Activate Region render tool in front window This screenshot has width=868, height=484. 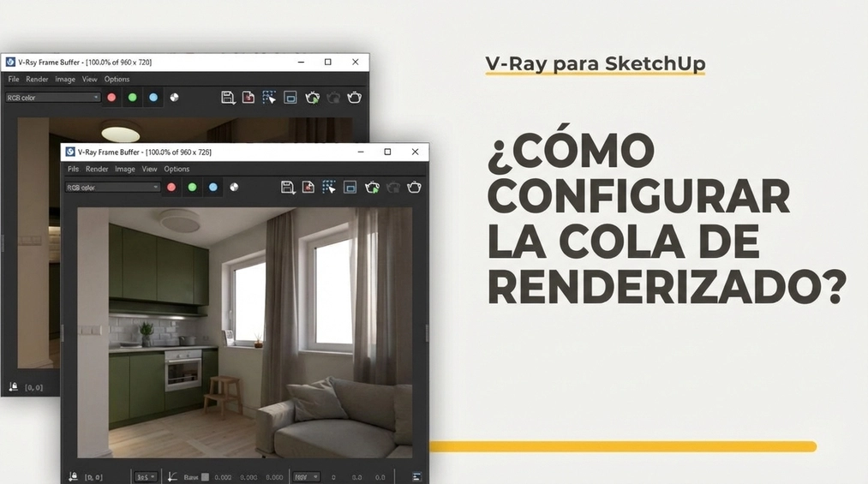coord(329,188)
